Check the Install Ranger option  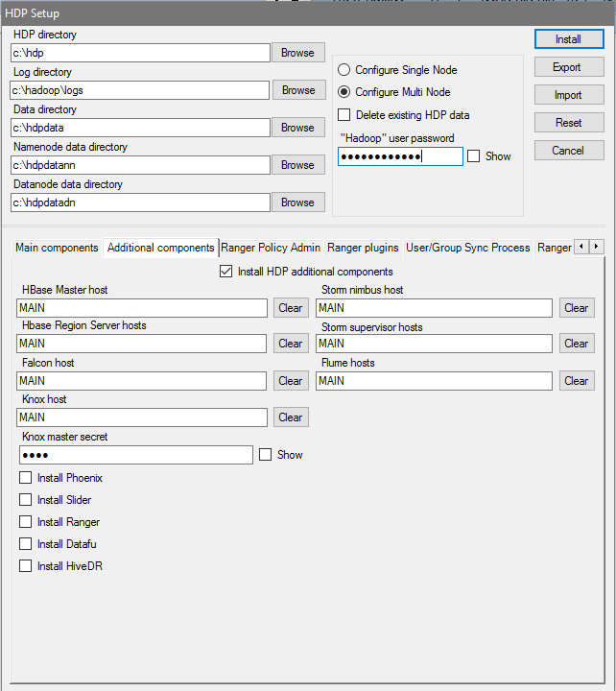(26, 522)
